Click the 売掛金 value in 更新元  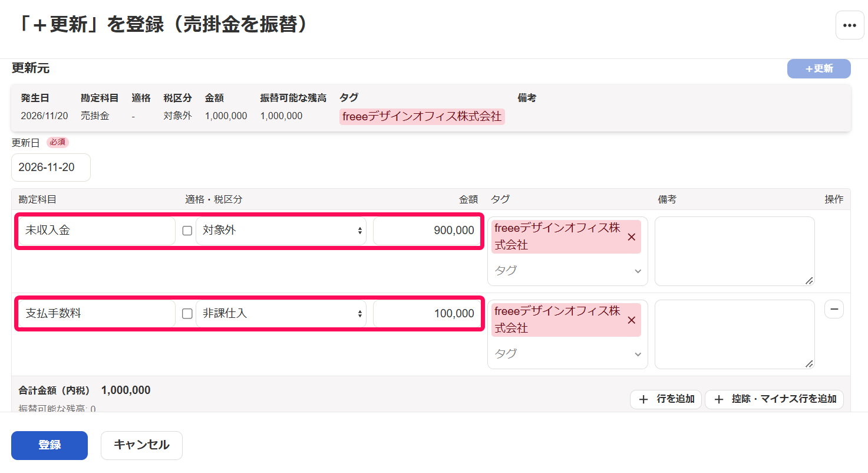coord(95,116)
